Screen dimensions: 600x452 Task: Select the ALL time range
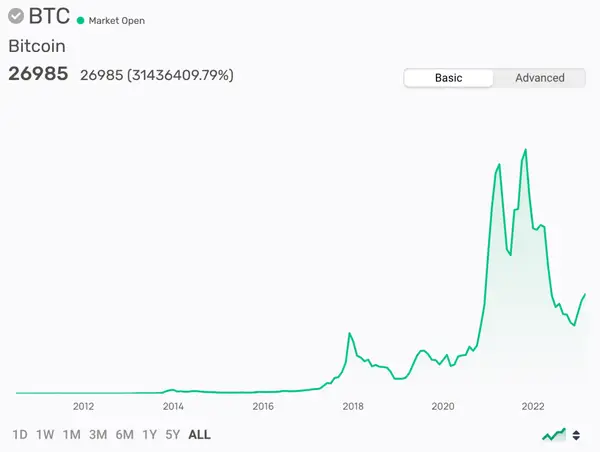click(199, 435)
